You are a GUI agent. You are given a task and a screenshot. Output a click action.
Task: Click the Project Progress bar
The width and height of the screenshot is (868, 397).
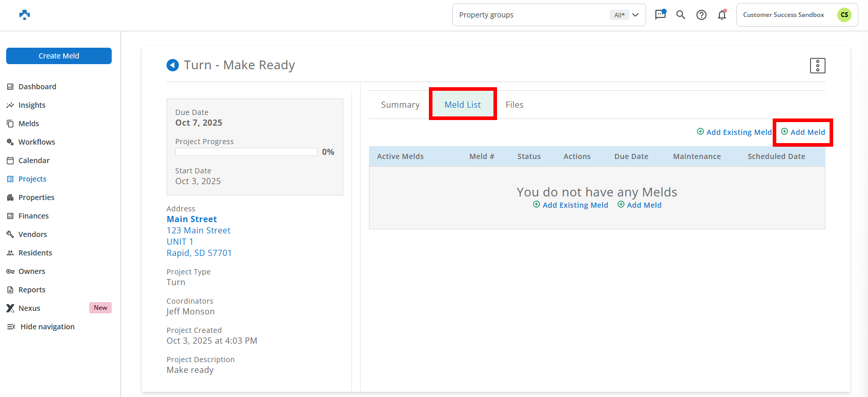click(246, 152)
